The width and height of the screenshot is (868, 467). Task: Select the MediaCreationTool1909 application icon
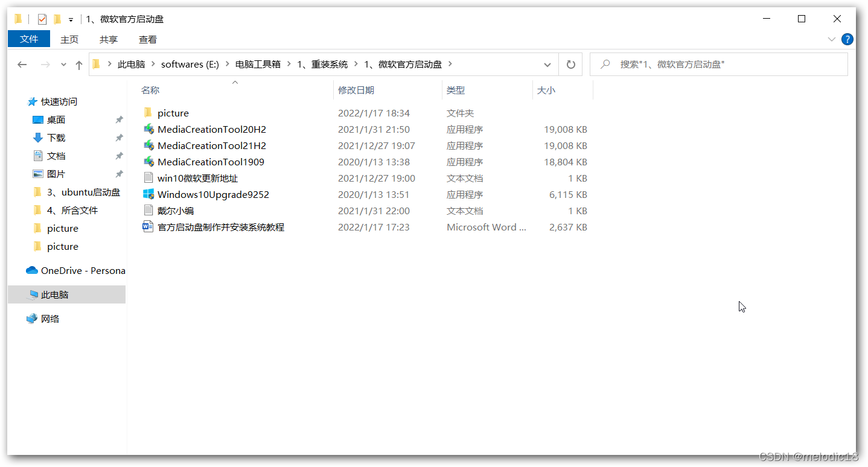148,162
